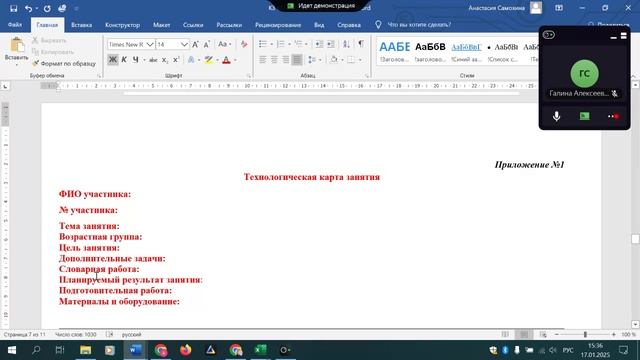The image size is (640, 360).
Task: Apply red font color
Action: pyautogui.click(x=227, y=60)
